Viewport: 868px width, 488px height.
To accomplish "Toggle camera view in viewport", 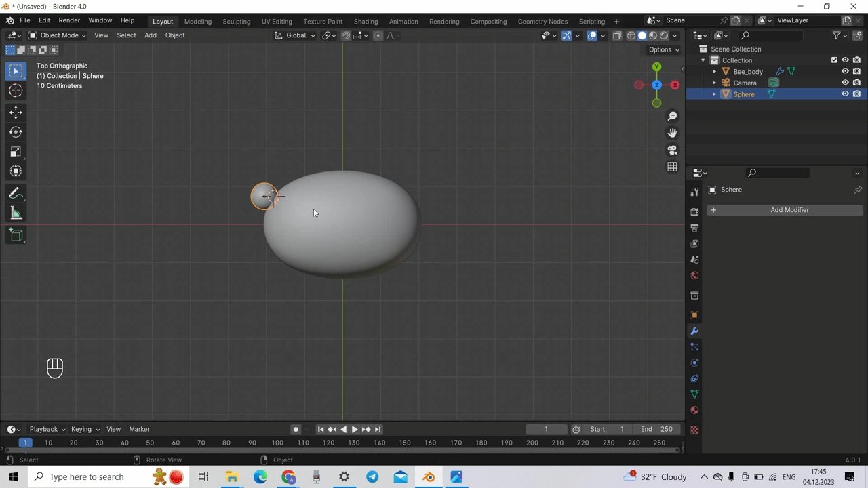I will pos(672,150).
